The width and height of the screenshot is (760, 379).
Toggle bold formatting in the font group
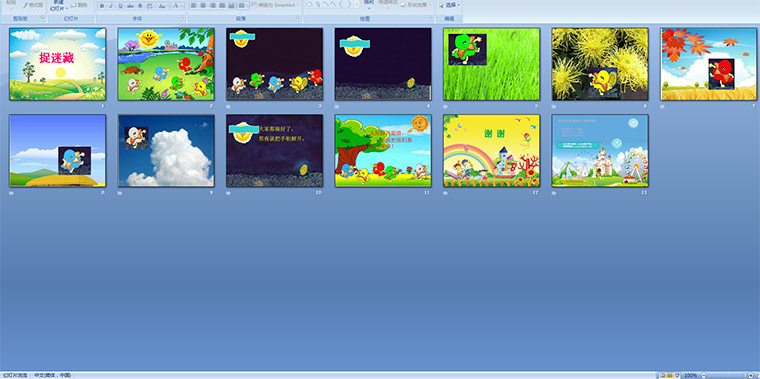[102, 6]
